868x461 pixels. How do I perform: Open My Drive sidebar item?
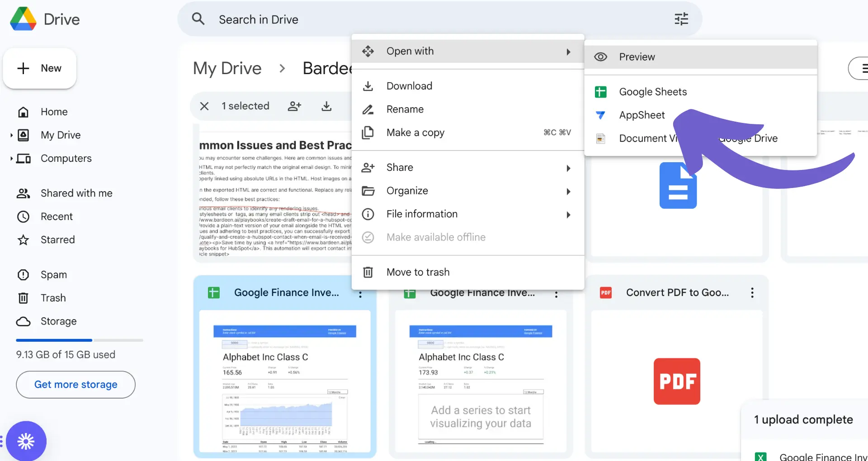click(x=61, y=135)
